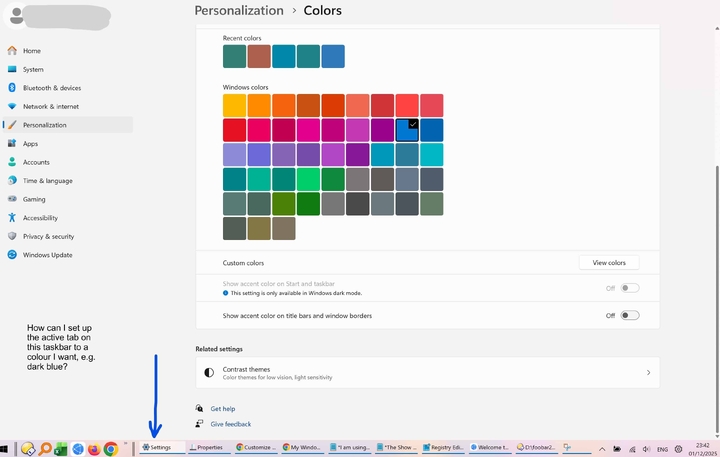This screenshot has width=720, height=457.
Task: Click the gear tray icon beside ENG
Action: coord(678,449)
